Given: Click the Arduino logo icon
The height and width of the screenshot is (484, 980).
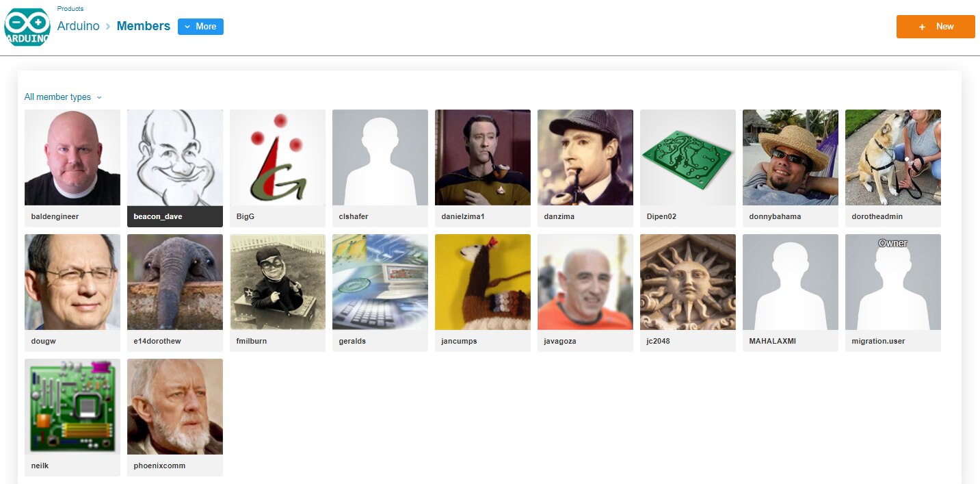Looking at the screenshot, I should tap(27, 27).
